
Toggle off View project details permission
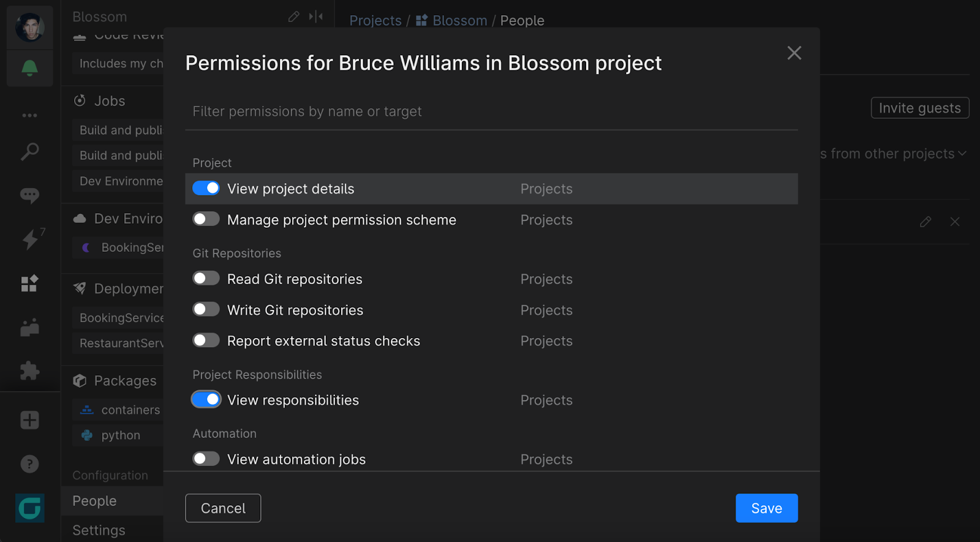pyautogui.click(x=206, y=188)
